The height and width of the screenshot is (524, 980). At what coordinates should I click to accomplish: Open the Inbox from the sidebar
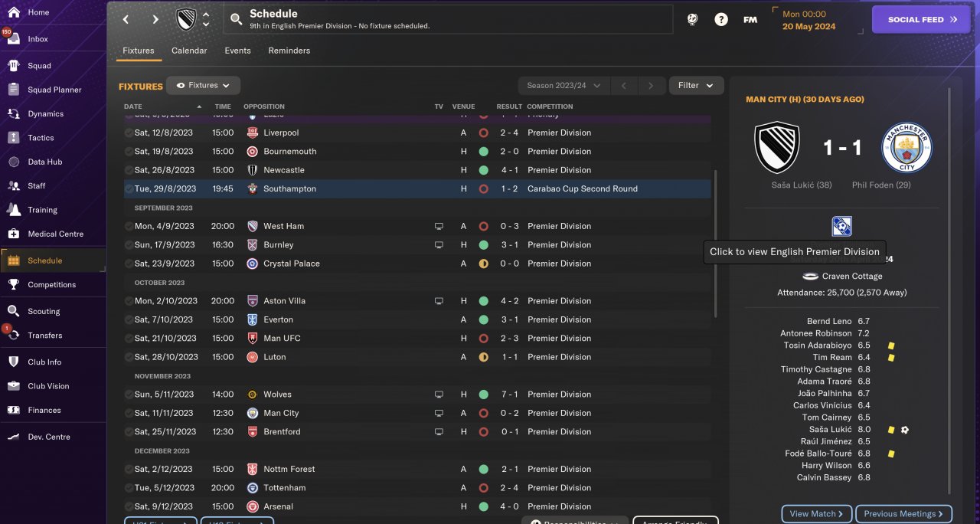click(15, 39)
